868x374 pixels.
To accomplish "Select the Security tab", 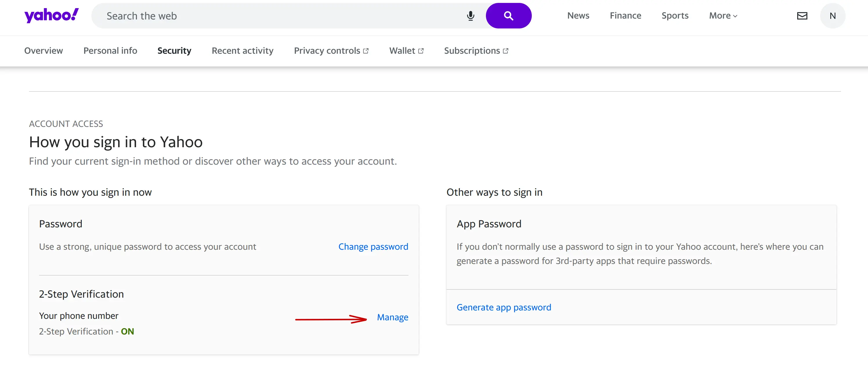I will 174,51.
